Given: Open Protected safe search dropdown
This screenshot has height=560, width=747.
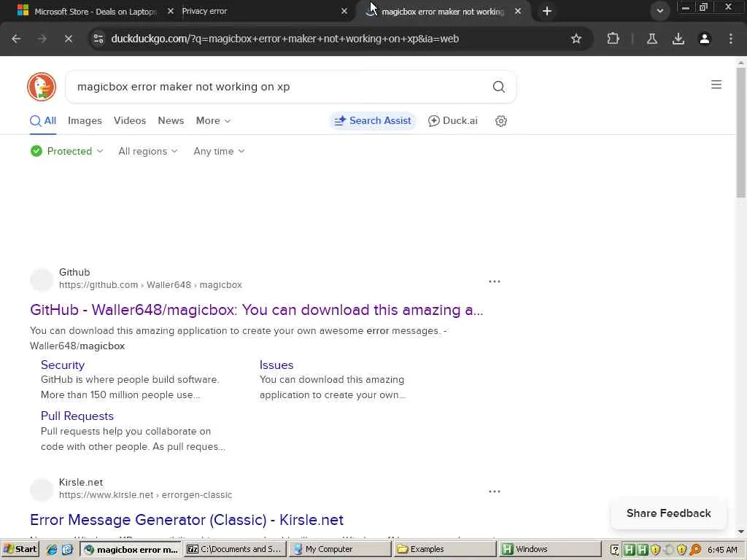Looking at the screenshot, I should click(66, 152).
